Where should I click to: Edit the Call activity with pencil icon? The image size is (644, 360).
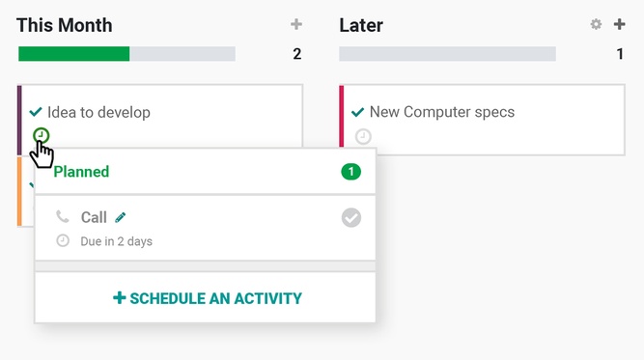click(x=121, y=217)
